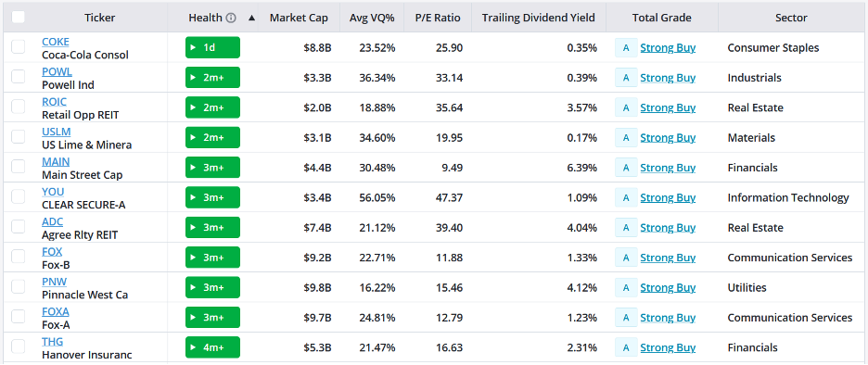Select the FOX-B row checkbox
Screen dimensions: 868x365
pyautogui.click(x=19, y=257)
